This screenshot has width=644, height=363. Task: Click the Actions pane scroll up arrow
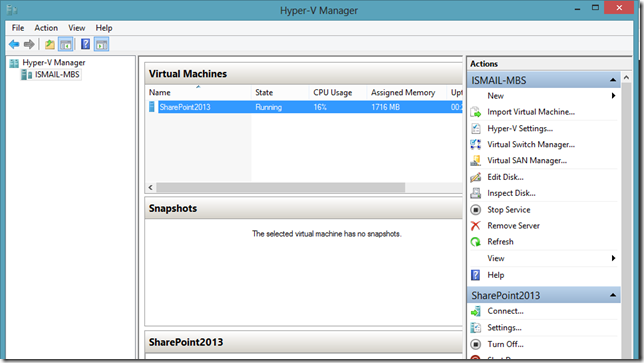tap(626, 77)
